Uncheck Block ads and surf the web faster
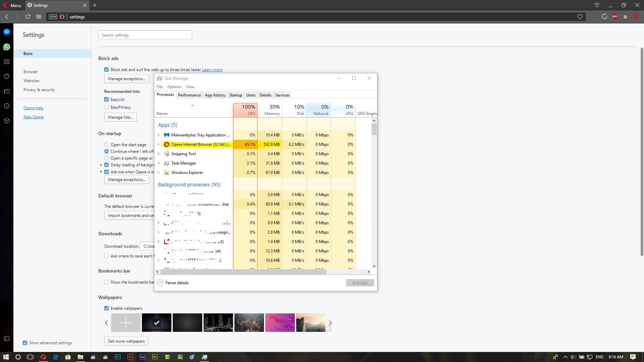Screen dimensions: 644x362 [x=106, y=70]
